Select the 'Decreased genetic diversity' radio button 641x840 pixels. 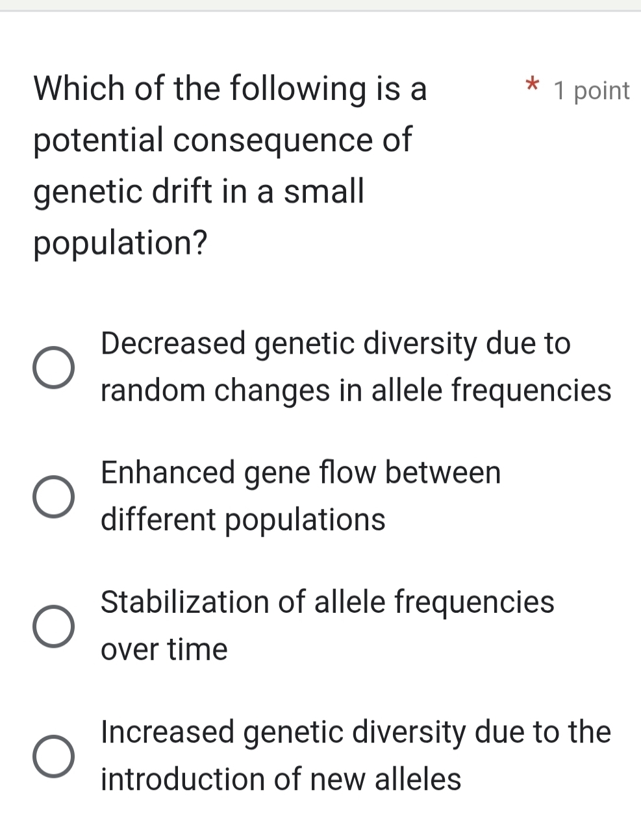tap(55, 367)
